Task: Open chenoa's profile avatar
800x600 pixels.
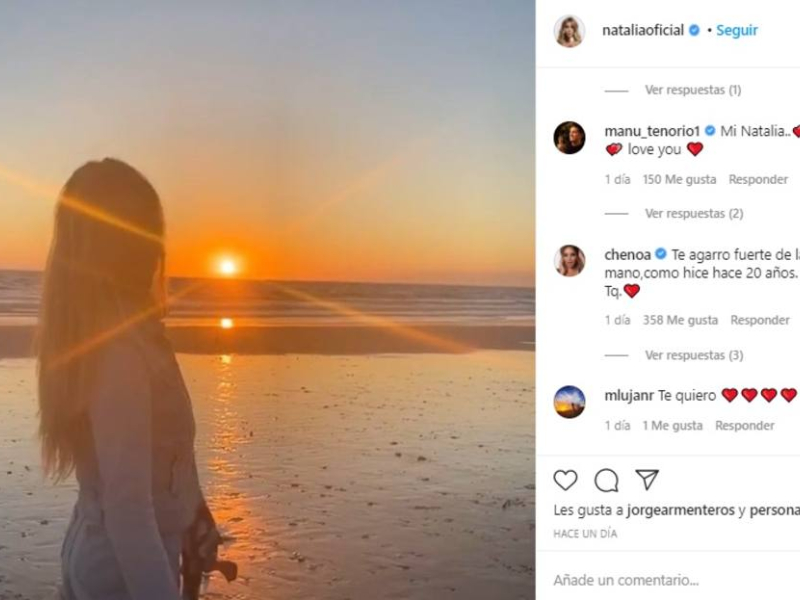Action: coord(569,260)
